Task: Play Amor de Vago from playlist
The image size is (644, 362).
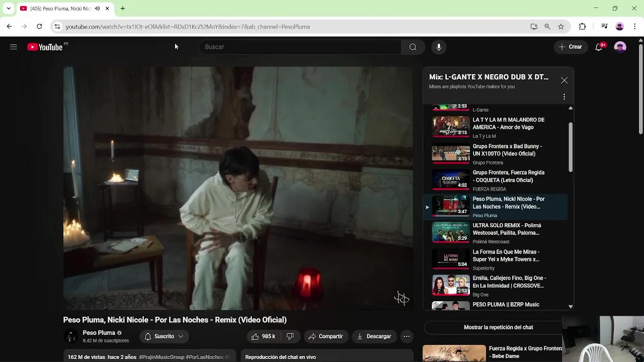Action: point(496,127)
